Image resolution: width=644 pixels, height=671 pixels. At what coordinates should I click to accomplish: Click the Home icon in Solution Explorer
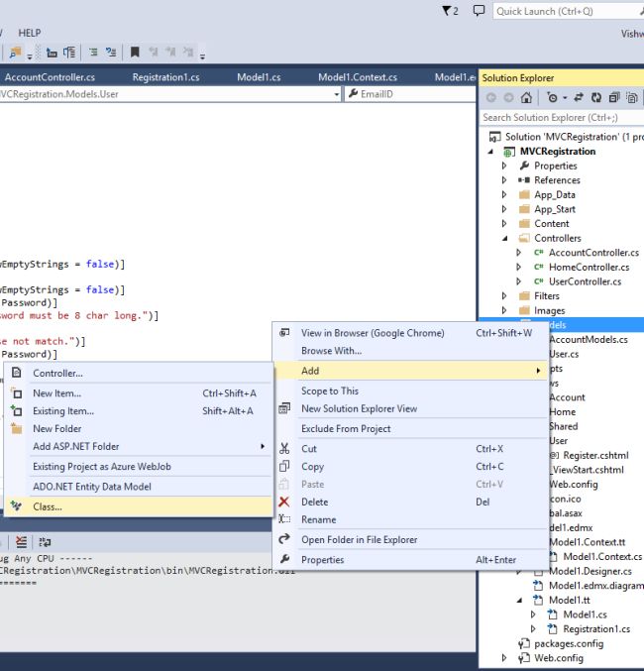click(525, 98)
